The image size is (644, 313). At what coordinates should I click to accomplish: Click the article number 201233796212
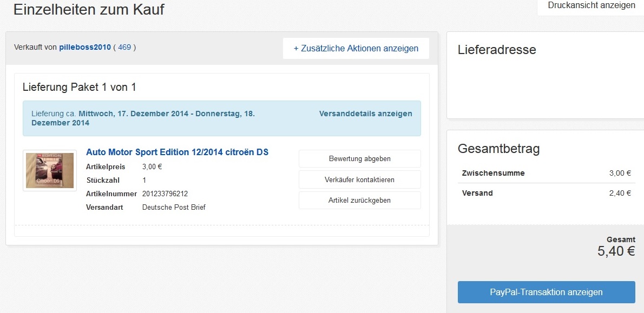[165, 194]
